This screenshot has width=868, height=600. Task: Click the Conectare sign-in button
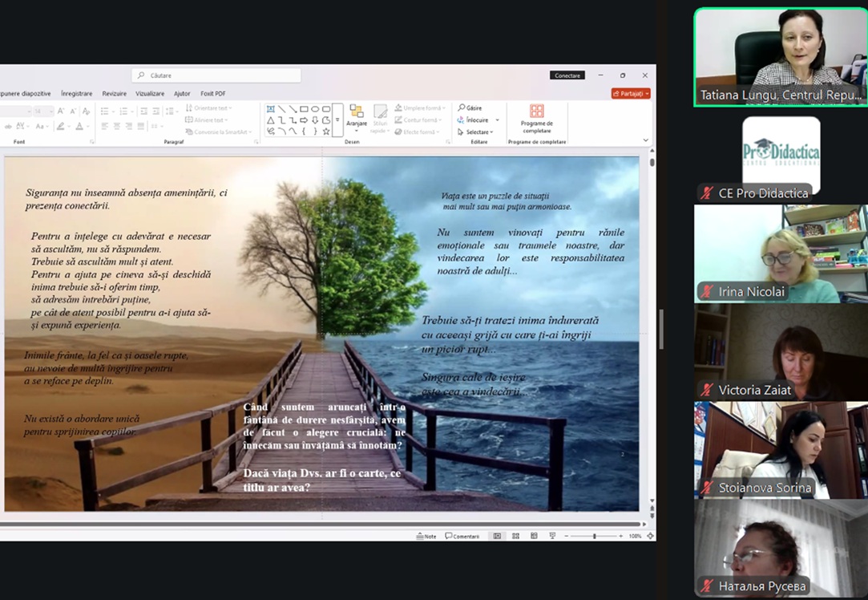[567, 75]
